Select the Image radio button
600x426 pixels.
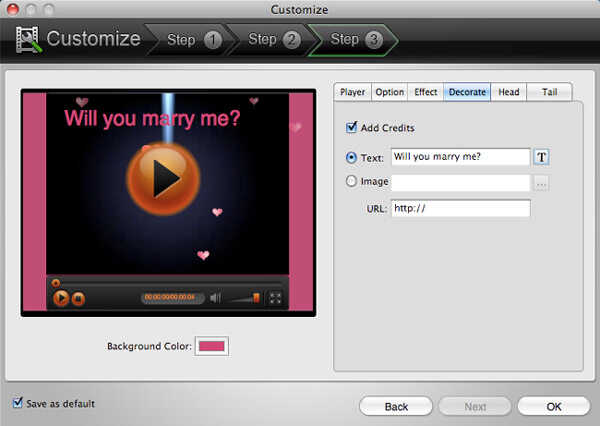tap(351, 181)
